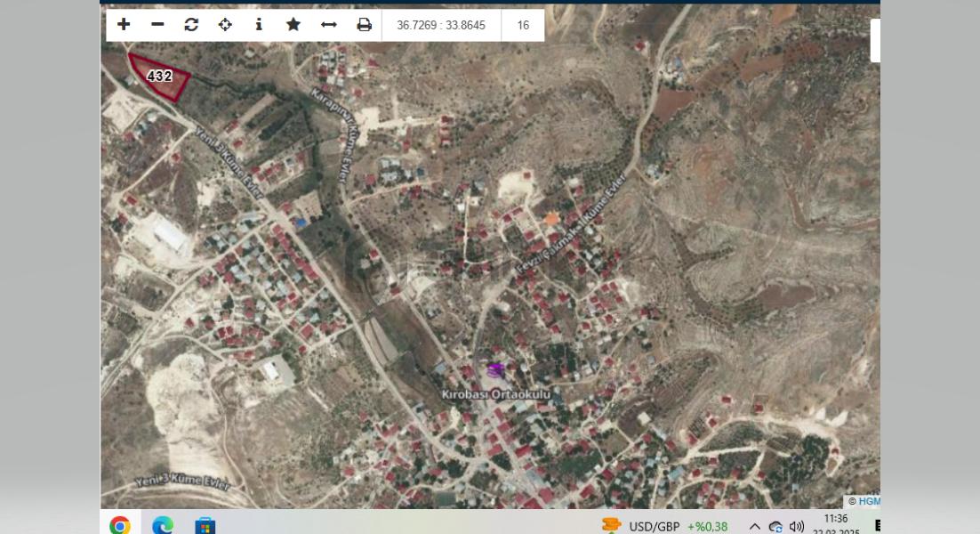Screen dimensions: 980x534
Task: Open the volume control icon
Action: [x=797, y=527]
